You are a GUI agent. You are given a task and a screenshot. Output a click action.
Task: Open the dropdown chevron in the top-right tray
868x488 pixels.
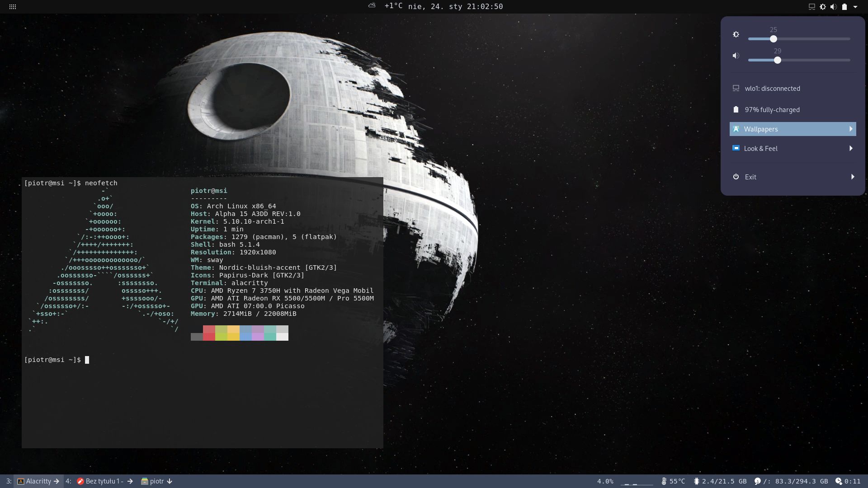855,6
